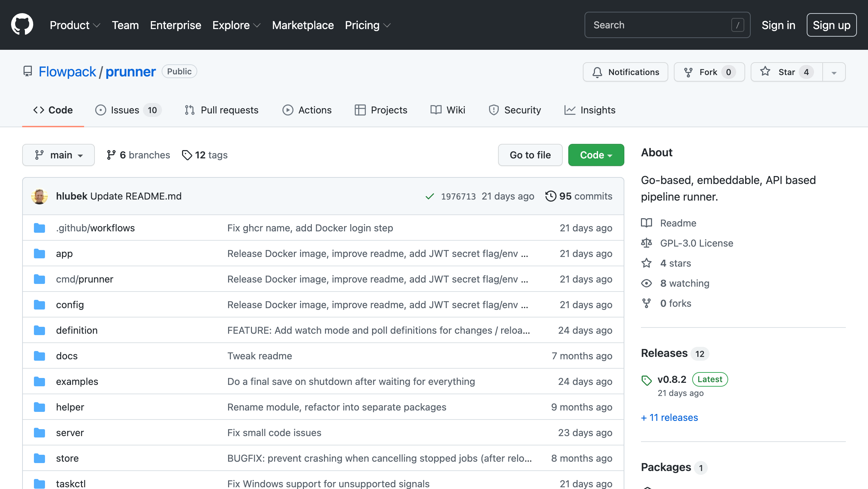This screenshot has width=868, height=489.
Task: Click the Notifications bell button
Action: [x=625, y=72]
